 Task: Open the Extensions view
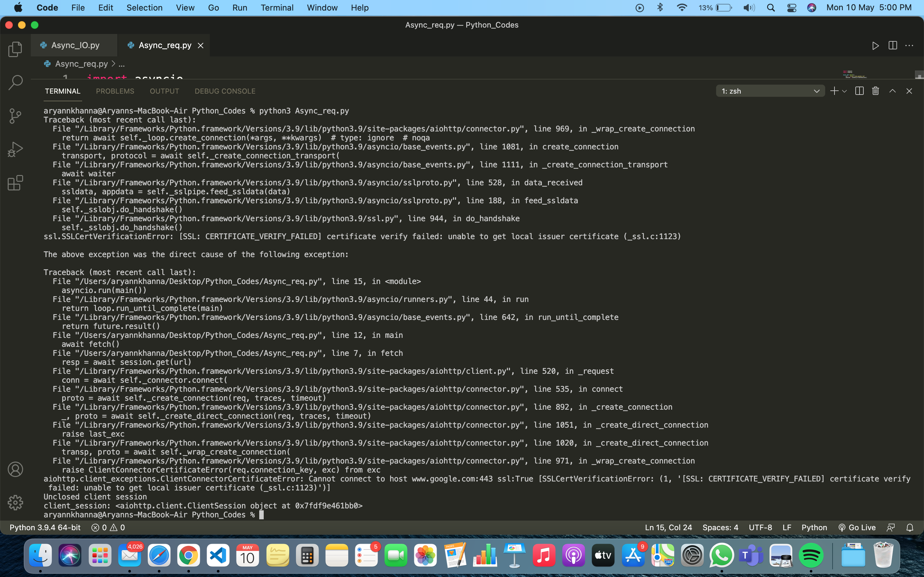[x=15, y=183]
